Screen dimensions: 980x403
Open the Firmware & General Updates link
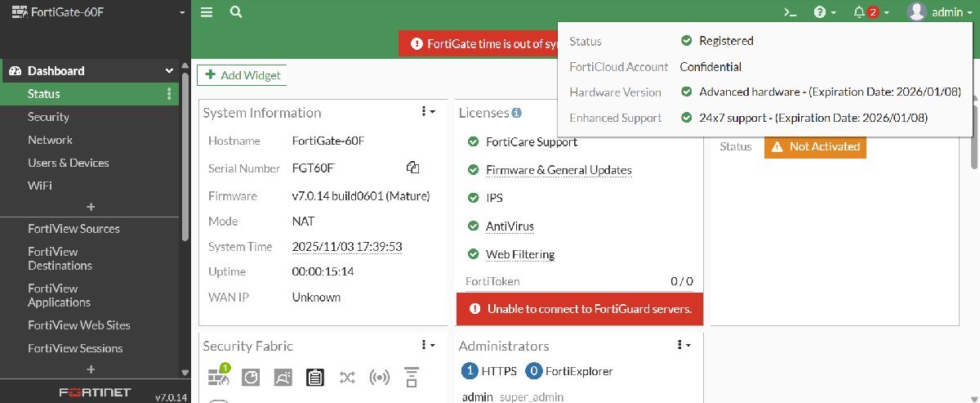pyautogui.click(x=559, y=170)
